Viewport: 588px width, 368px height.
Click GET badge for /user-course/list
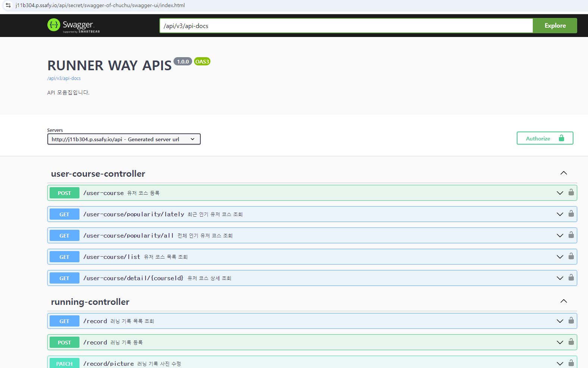(65, 257)
